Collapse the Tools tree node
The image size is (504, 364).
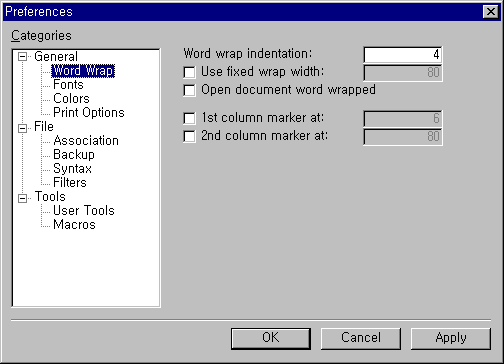coord(22,198)
